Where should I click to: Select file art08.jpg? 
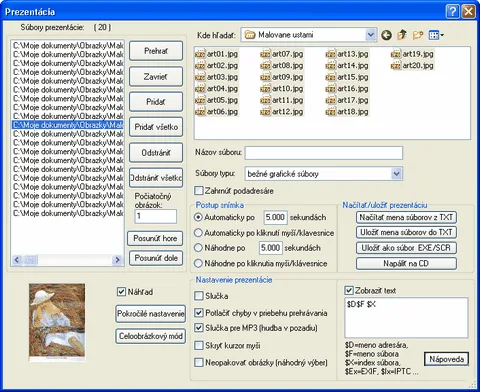click(x=282, y=65)
